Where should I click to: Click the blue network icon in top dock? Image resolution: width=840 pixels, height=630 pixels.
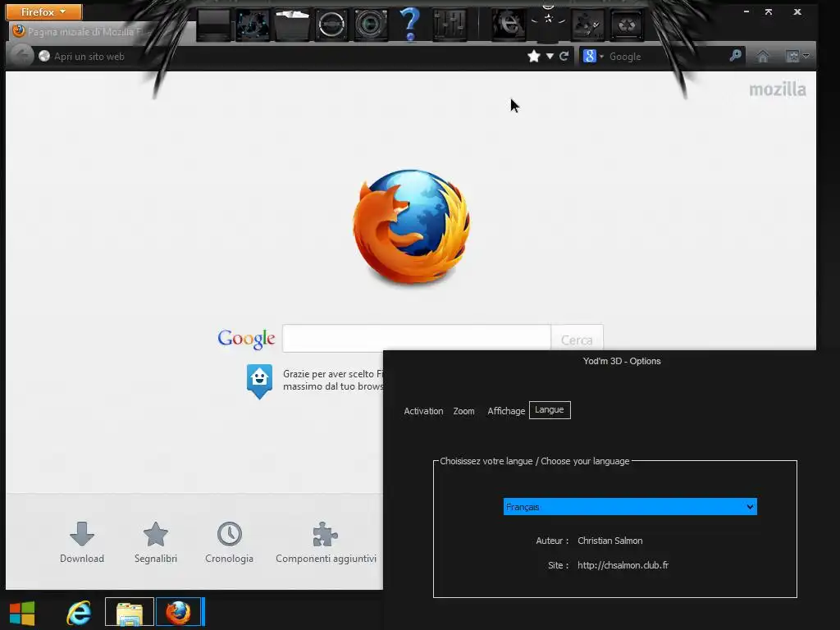[253, 25]
